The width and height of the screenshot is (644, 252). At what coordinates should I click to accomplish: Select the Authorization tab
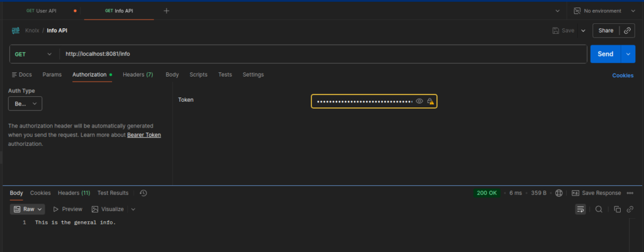click(92, 75)
